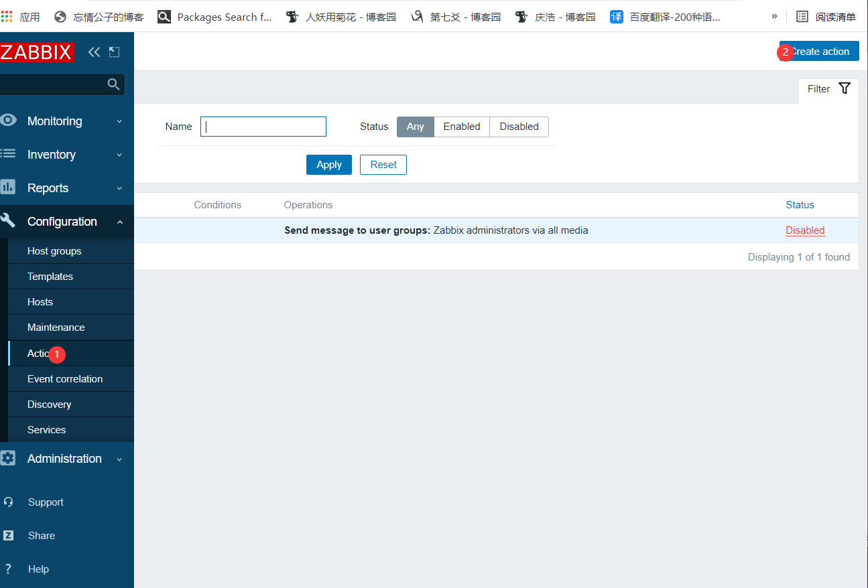Focus the Name filter field
Viewport: 868px width, 588px height.
pyautogui.click(x=263, y=127)
